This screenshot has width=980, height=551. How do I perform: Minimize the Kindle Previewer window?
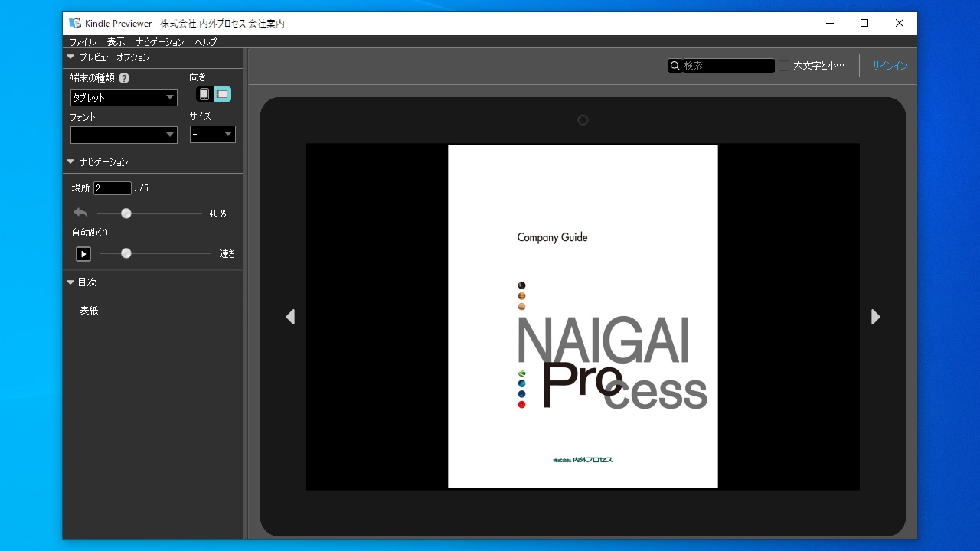coord(830,23)
